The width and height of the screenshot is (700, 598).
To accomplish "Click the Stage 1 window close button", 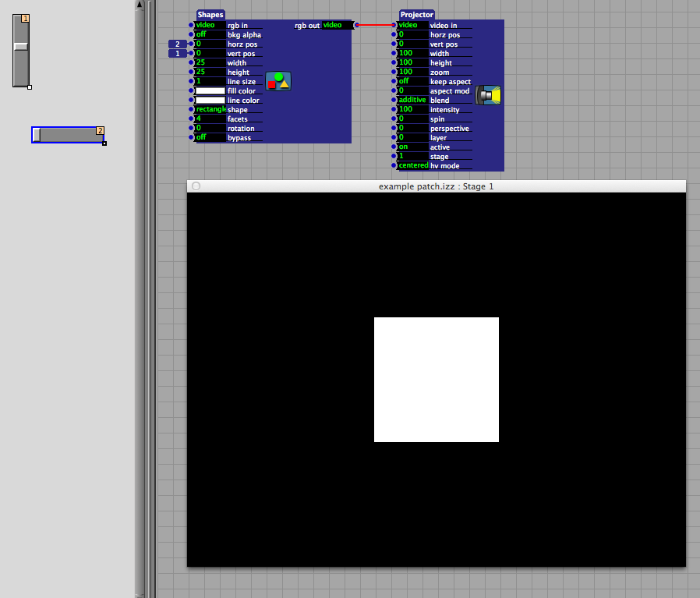I will coord(196,186).
